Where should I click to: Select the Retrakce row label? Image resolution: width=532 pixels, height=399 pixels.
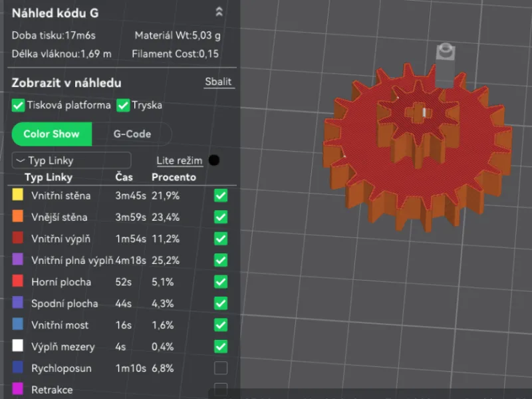(52, 390)
